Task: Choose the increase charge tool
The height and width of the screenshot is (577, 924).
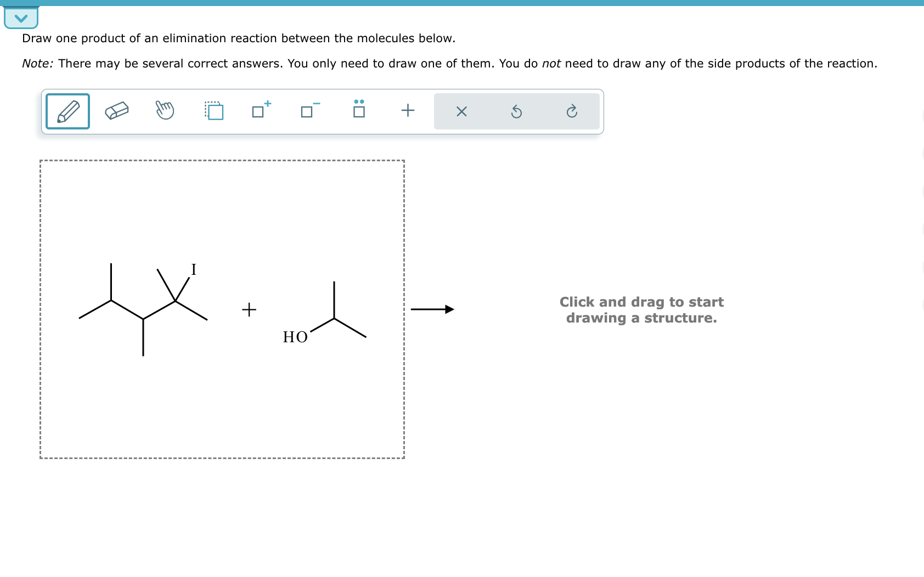Action: point(260,111)
